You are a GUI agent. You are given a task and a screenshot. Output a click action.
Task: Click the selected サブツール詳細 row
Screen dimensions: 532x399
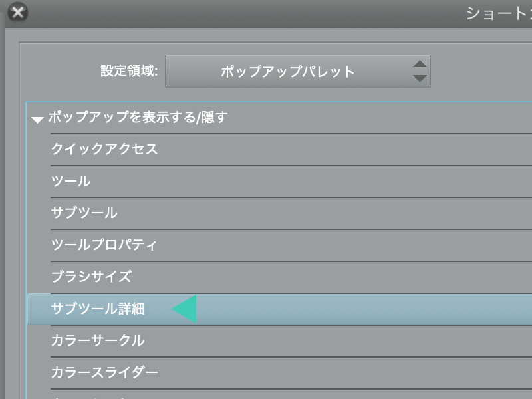(98, 309)
